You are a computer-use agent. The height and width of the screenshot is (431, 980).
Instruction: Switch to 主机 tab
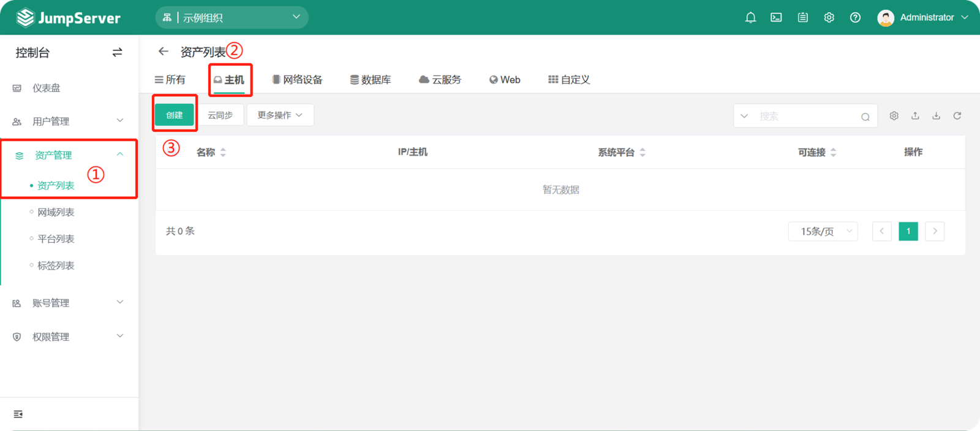point(229,80)
